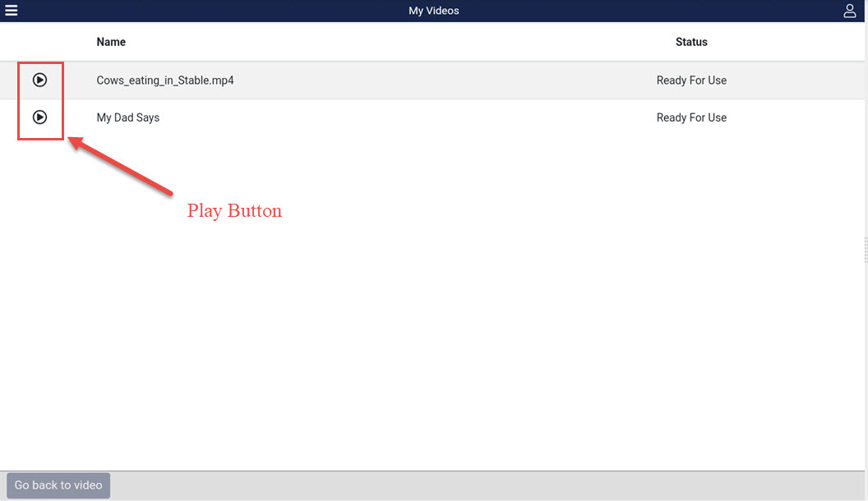
Task: Open the hamburger menu
Action: pyautogui.click(x=12, y=11)
